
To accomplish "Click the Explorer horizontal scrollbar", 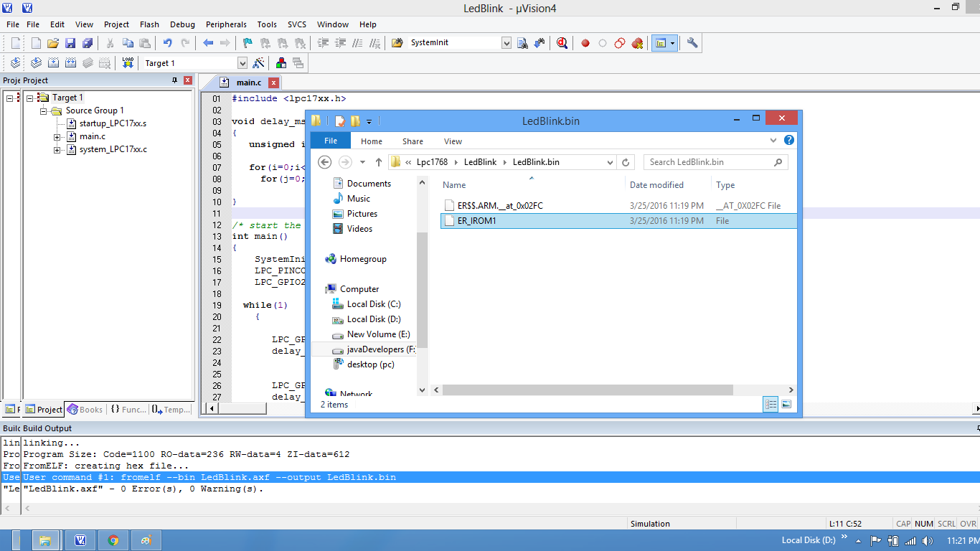I will (588, 390).
